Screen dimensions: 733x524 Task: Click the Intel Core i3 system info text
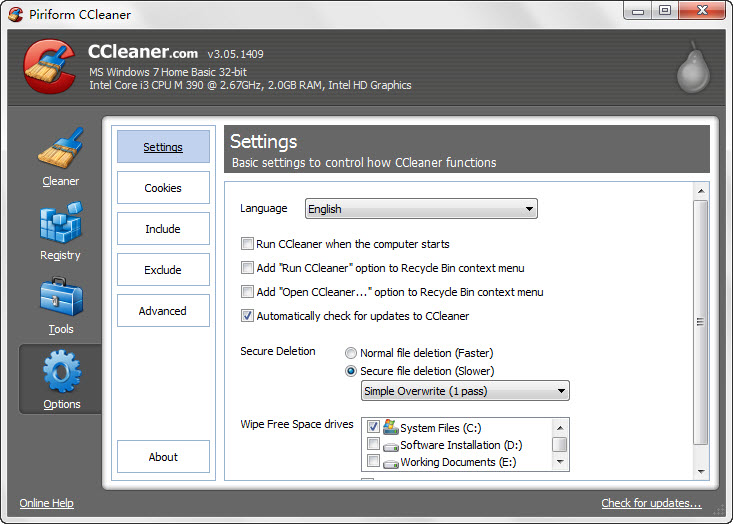(x=251, y=85)
